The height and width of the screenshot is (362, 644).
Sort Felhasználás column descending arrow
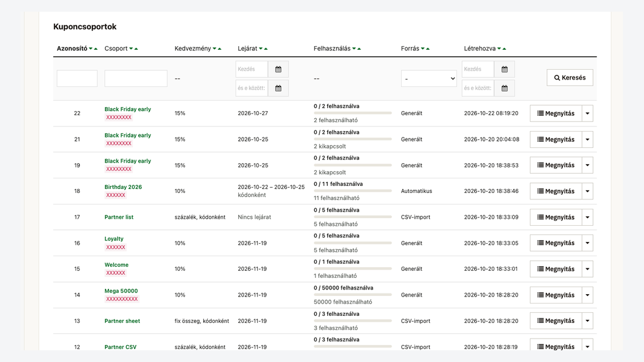tap(354, 49)
